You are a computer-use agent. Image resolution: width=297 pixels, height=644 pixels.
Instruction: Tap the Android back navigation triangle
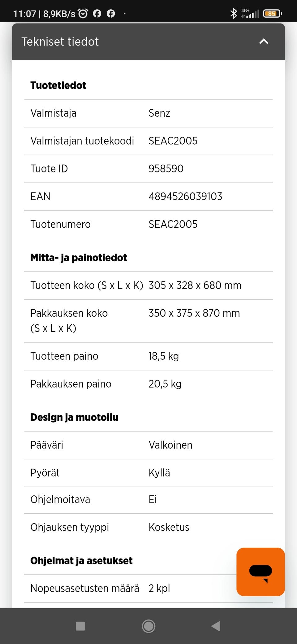coord(216,626)
